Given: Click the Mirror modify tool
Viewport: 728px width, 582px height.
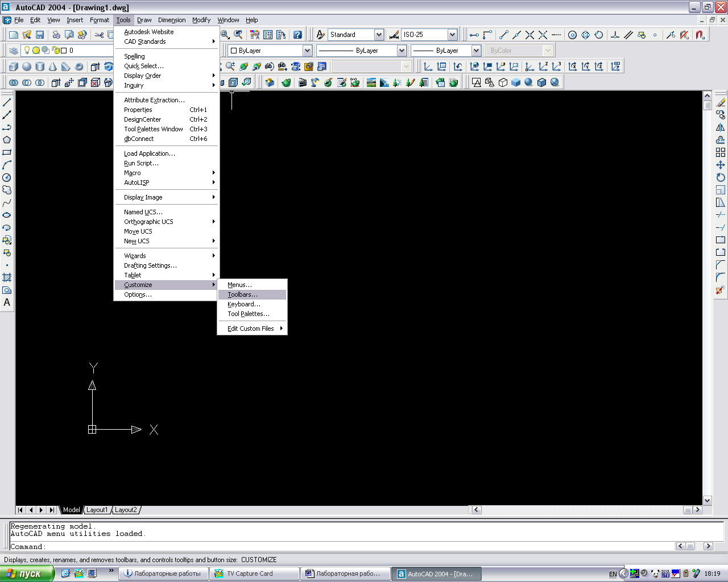Looking at the screenshot, I should (x=721, y=127).
